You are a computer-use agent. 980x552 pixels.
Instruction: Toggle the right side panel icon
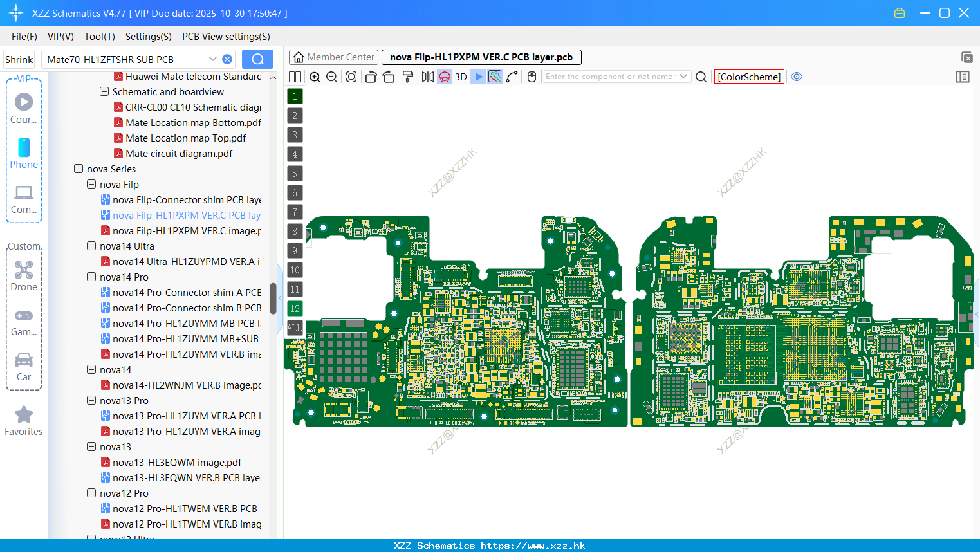click(963, 77)
